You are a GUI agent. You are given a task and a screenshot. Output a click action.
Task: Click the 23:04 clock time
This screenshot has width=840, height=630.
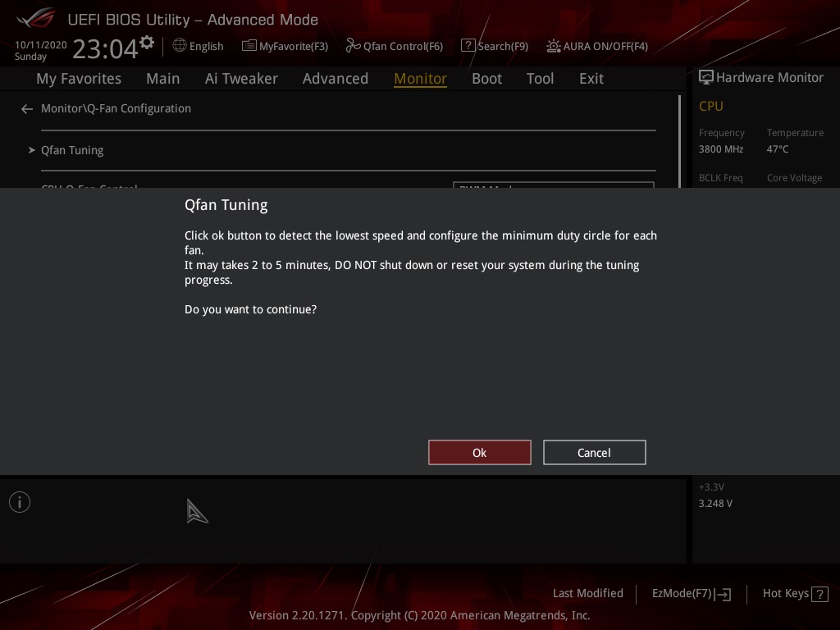[x=106, y=48]
